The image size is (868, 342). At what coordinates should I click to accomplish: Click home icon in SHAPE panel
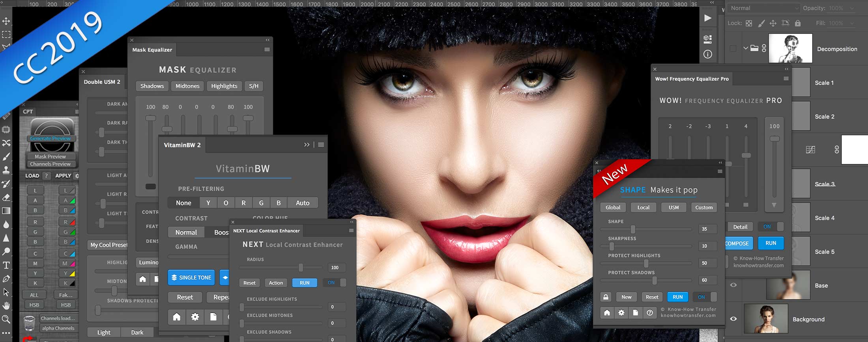point(607,313)
